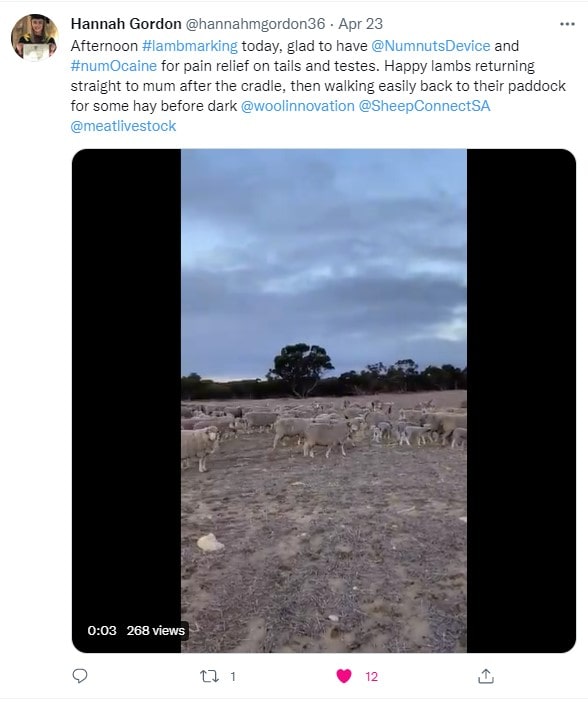
Task: Play the sheep paddock video
Action: pyautogui.click(x=324, y=400)
